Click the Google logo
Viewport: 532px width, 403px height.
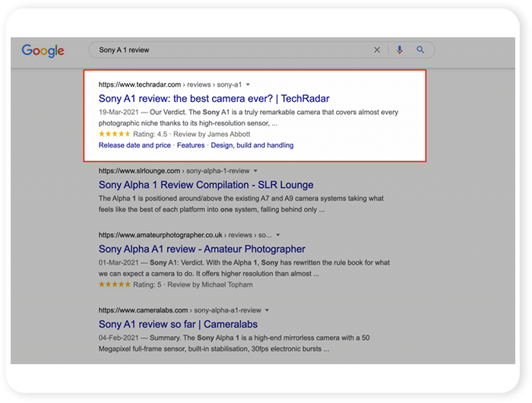[x=43, y=51]
